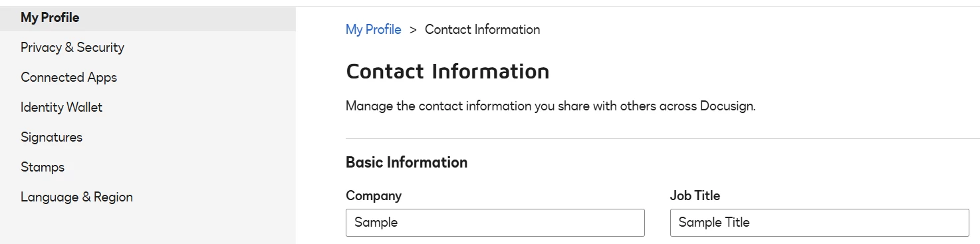This screenshot has width=980, height=244.
Task: Click the Job Title field label
Action: 695,195
